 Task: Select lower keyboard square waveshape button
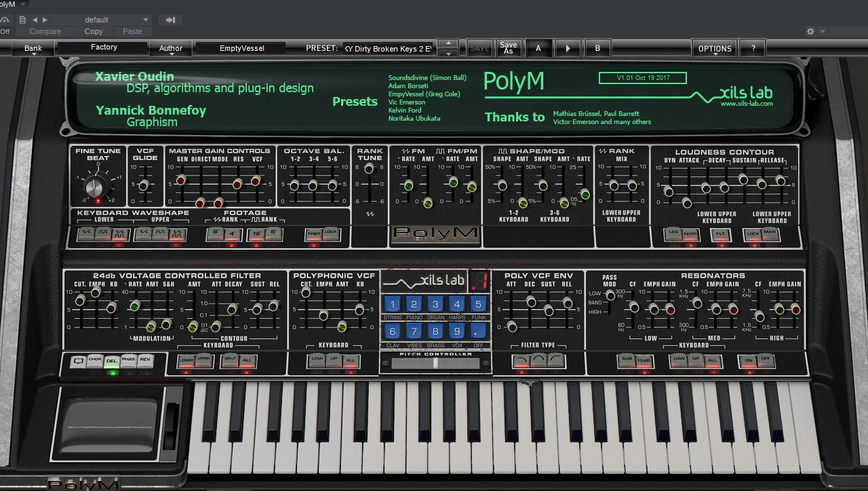point(103,234)
